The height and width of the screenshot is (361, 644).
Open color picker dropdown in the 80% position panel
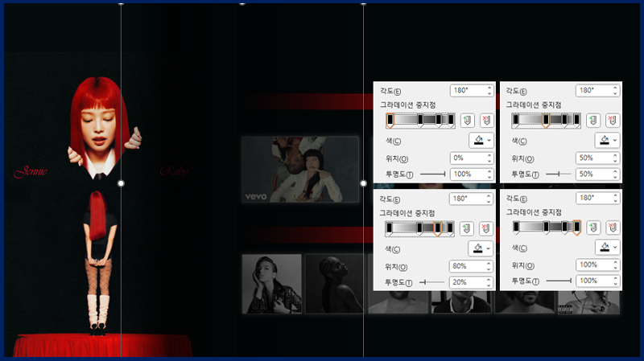point(480,248)
